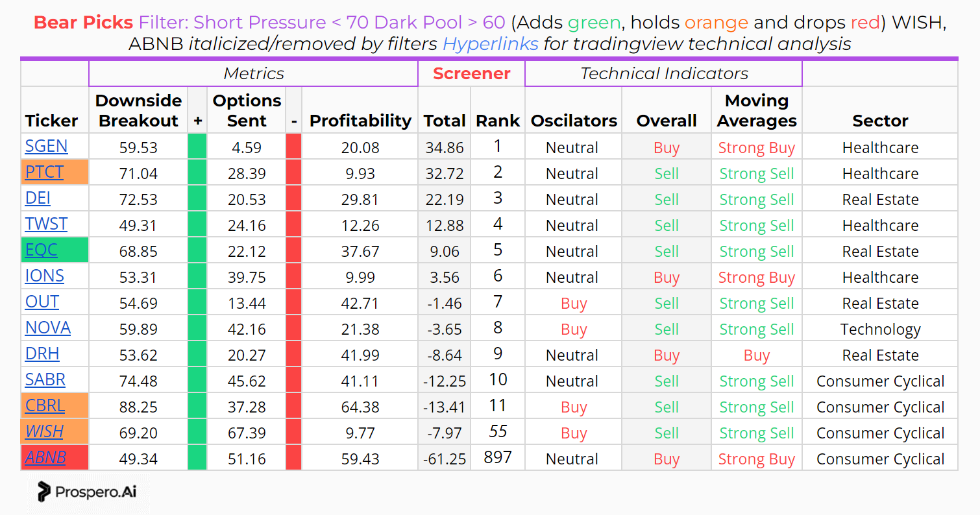Open the EQC ticker link
Viewport: 980px width, 515px height.
(41, 250)
